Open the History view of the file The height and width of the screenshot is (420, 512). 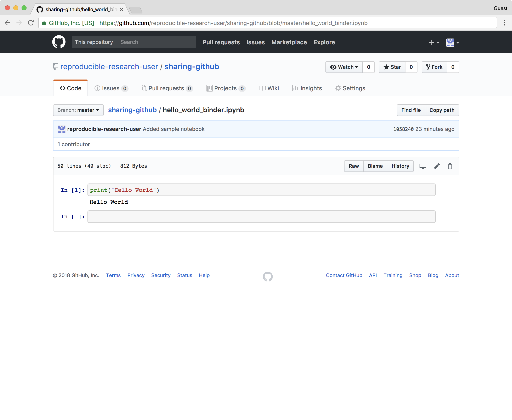[400, 166]
